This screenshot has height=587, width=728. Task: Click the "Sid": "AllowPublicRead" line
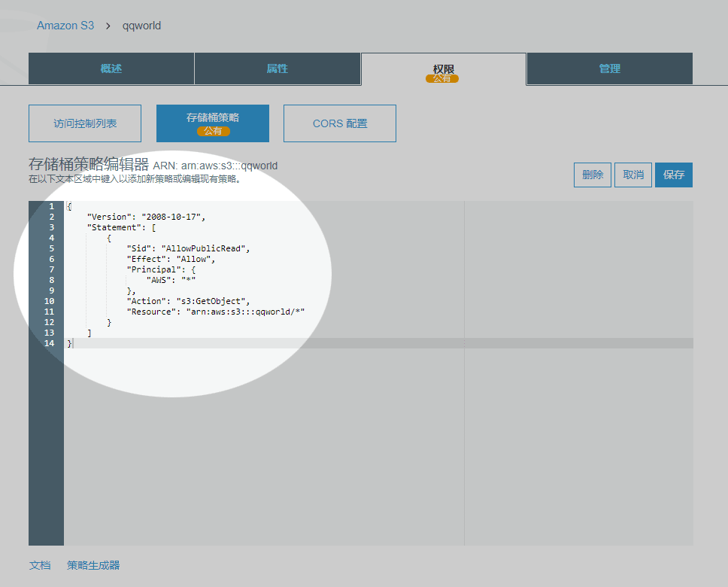coord(189,248)
